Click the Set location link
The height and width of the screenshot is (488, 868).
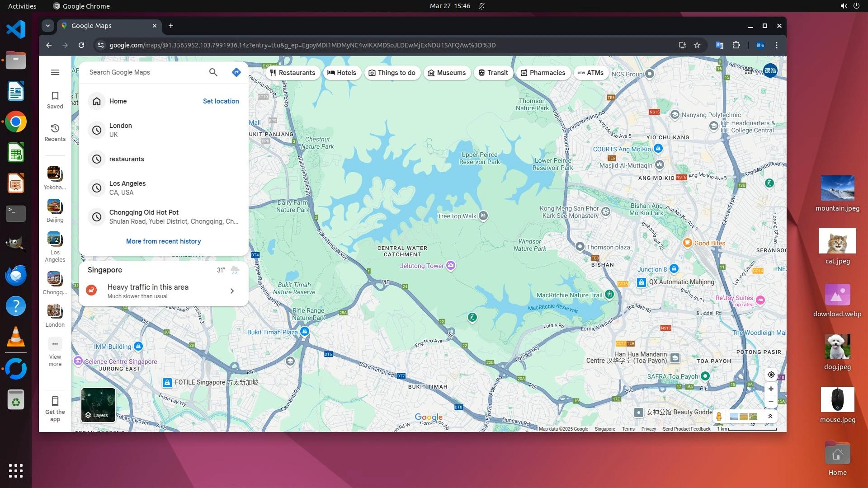(x=221, y=101)
